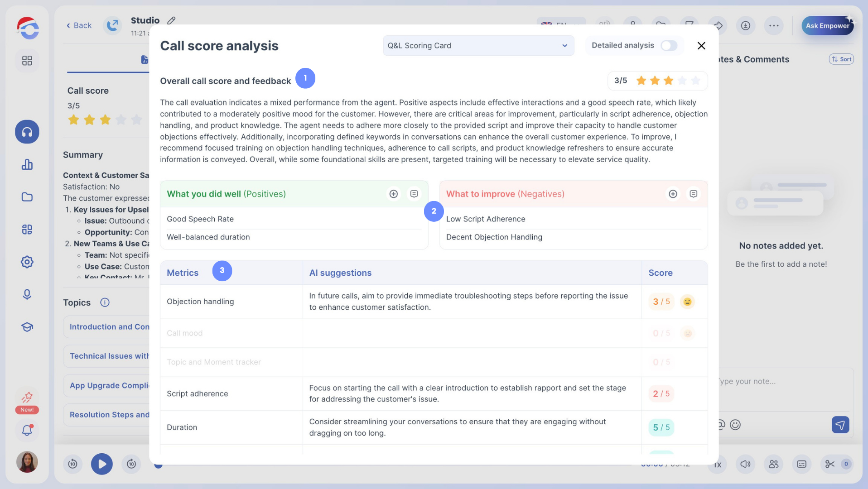Go Back to previous page
Screen dimensions: 868x489
(79, 25)
